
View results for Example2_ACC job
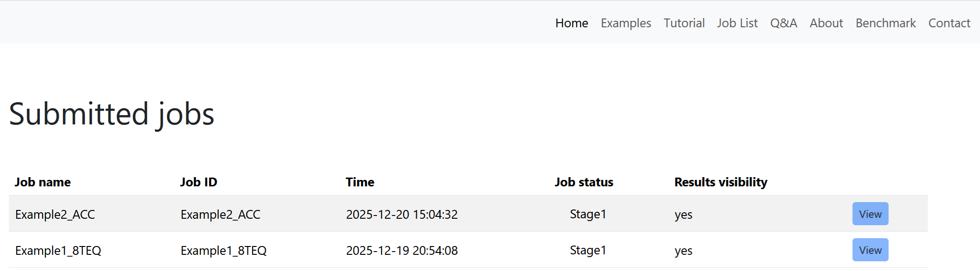pos(870,214)
